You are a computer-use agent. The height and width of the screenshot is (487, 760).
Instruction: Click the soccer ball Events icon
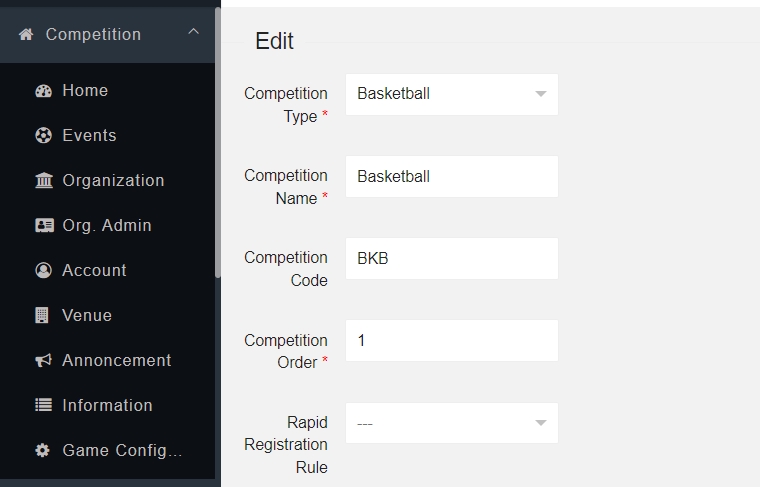point(43,136)
